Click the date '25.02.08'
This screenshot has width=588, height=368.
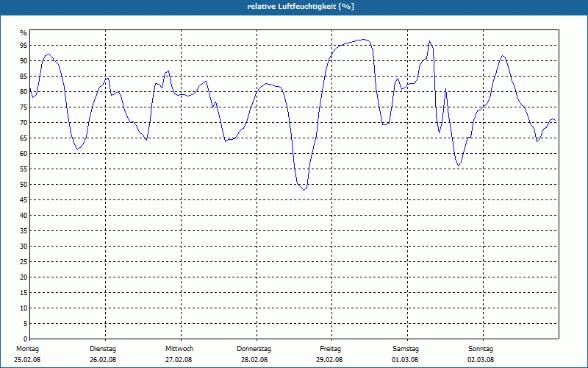(27, 360)
